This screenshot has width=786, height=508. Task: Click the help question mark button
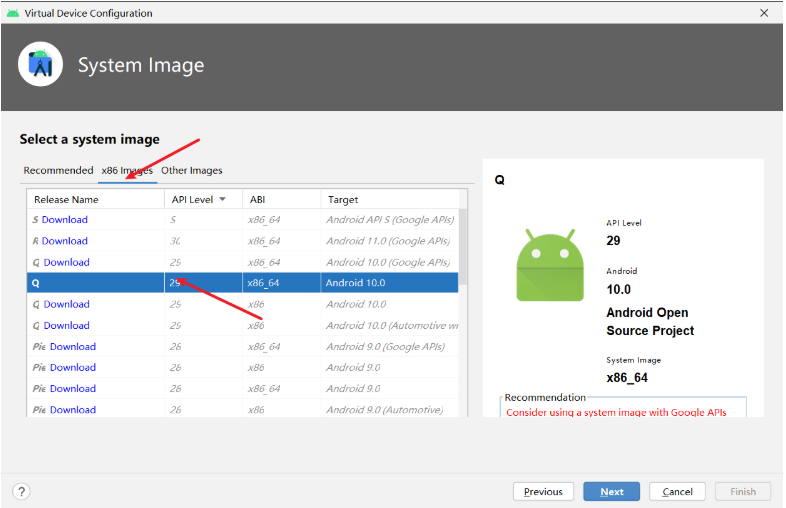point(22,491)
